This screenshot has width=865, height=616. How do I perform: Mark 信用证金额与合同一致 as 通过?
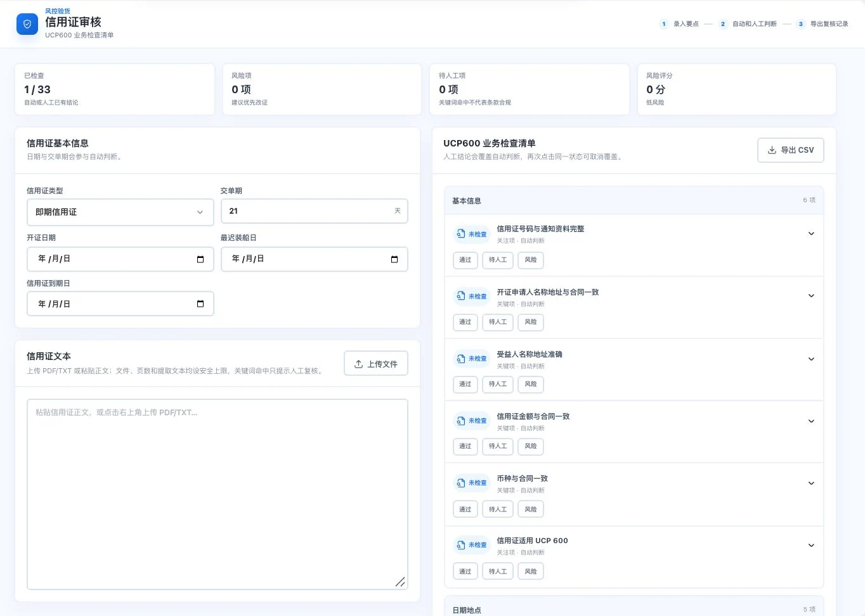[x=465, y=446]
